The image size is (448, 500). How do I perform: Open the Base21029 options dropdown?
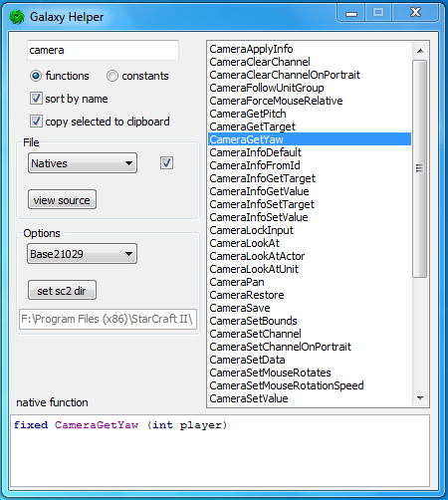coord(82,254)
